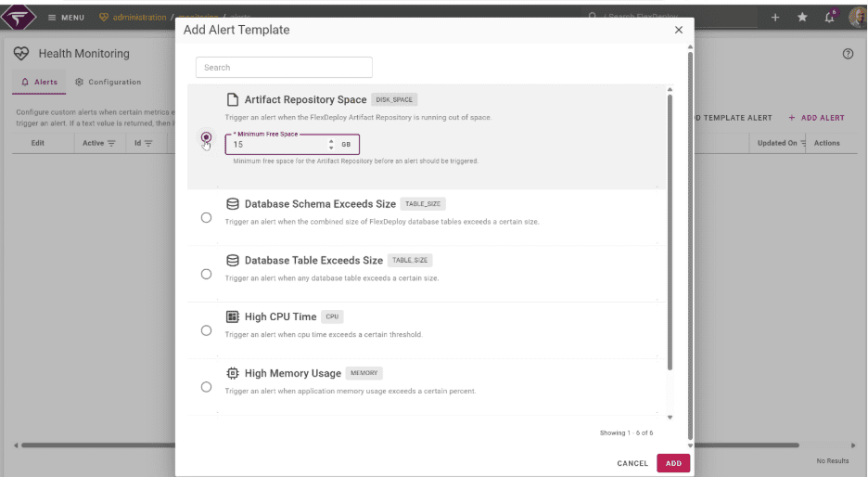Click the Active column filter icon
Screen dimensions: 868x477
[x=111, y=143]
